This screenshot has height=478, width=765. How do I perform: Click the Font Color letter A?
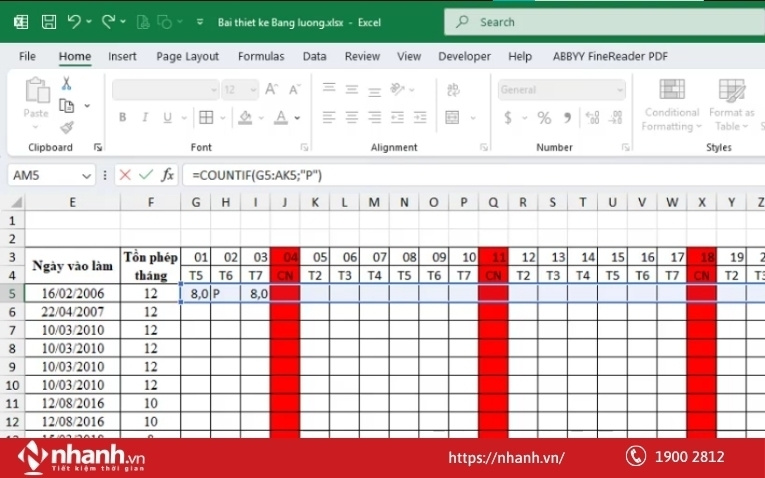click(x=281, y=117)
